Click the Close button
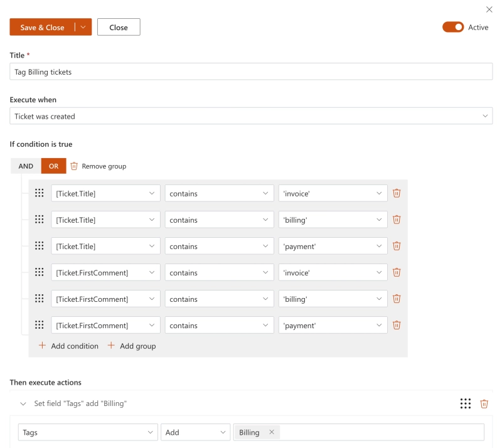Image resolution: width=502 pixels, height=448 pixels. tap(119, 27)
